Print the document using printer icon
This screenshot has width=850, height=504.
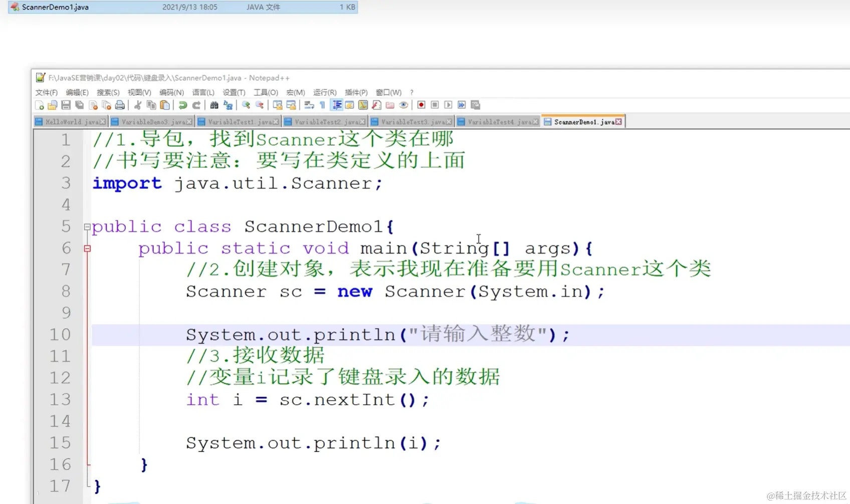[x=120, y=105]
